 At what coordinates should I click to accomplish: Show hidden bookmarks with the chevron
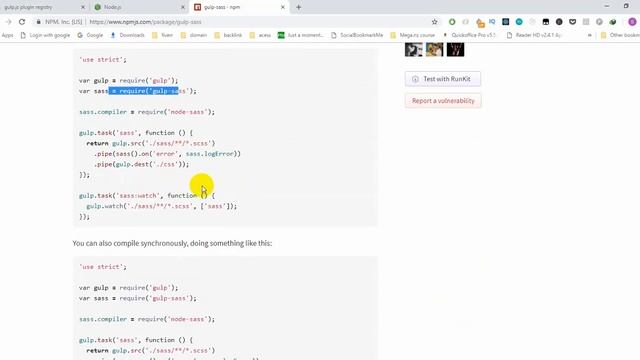[589, 35]
